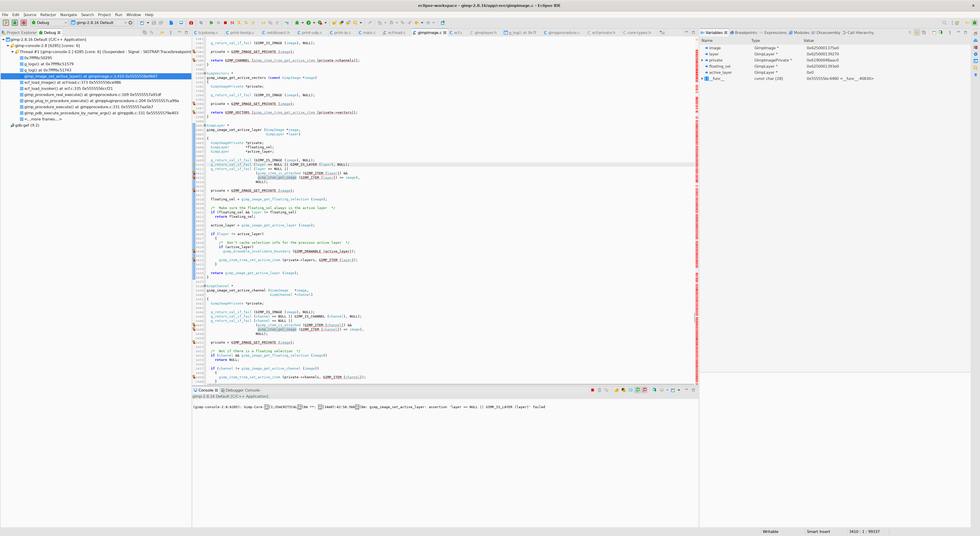Switch to Debugger Console tab

click(240, 390)
